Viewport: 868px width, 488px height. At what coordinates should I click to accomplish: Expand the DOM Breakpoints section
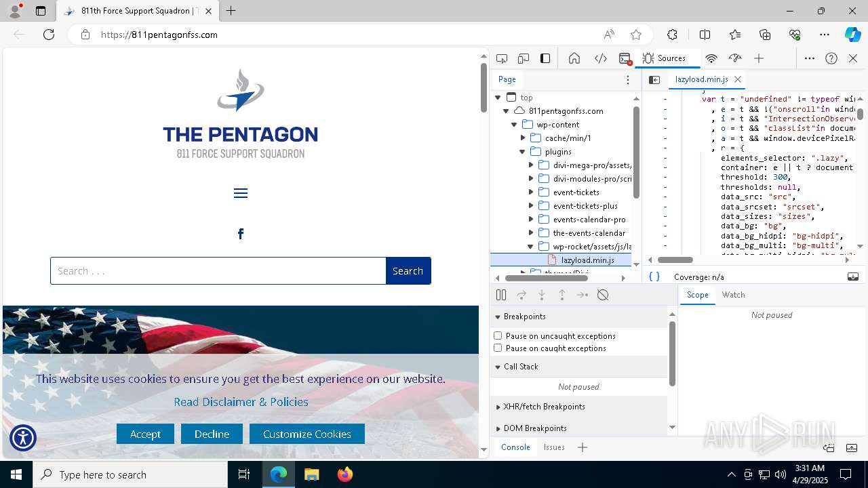tap(498, 428)
